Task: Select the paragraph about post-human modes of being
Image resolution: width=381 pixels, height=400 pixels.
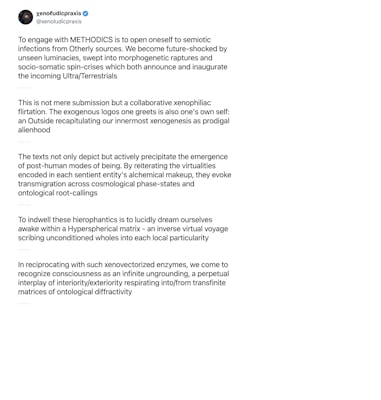Action: [x=125, y=175]
